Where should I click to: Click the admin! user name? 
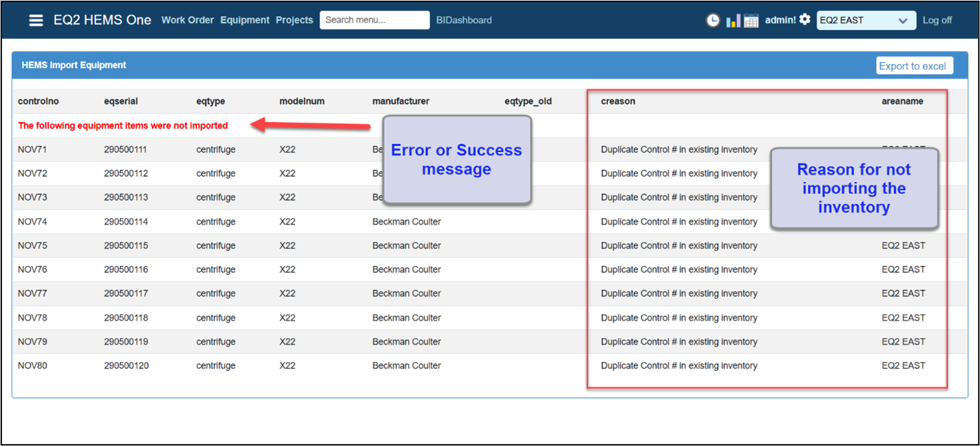pyautogui.click(x=780, y=20)
